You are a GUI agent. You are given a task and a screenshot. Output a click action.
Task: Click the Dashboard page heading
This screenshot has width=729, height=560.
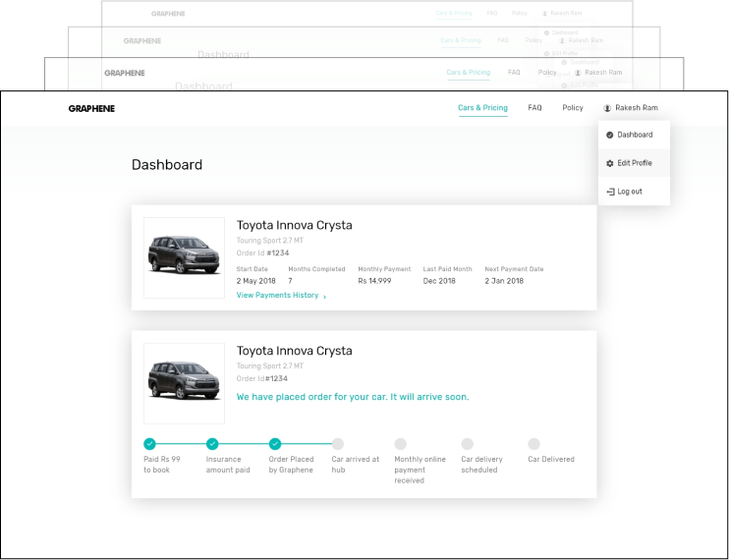167,165
